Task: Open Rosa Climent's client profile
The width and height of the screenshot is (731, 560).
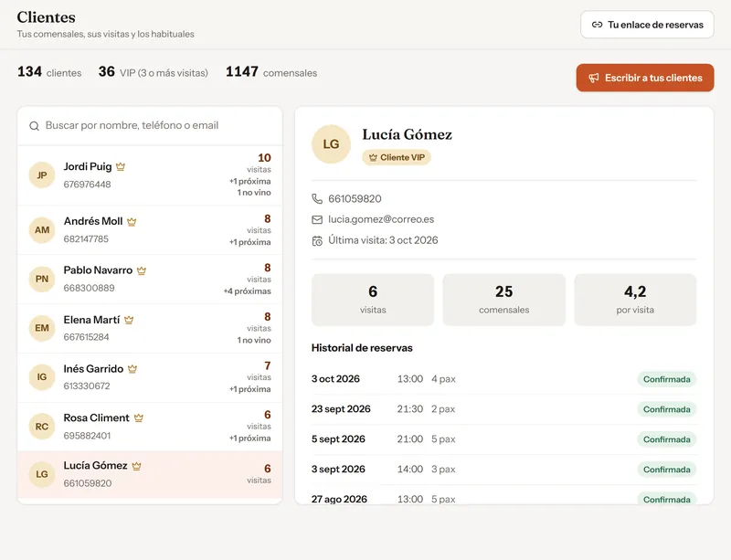Action: click(x=150, y=427)
